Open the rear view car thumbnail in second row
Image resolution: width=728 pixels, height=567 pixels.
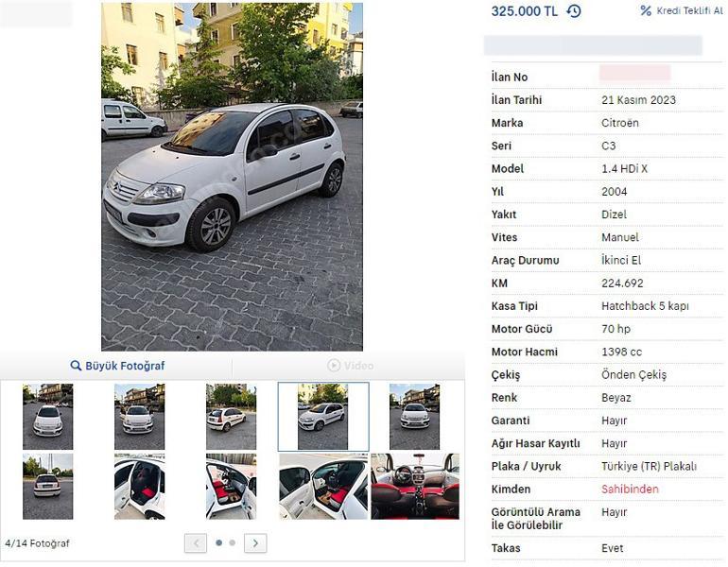[x=48, y=487]
